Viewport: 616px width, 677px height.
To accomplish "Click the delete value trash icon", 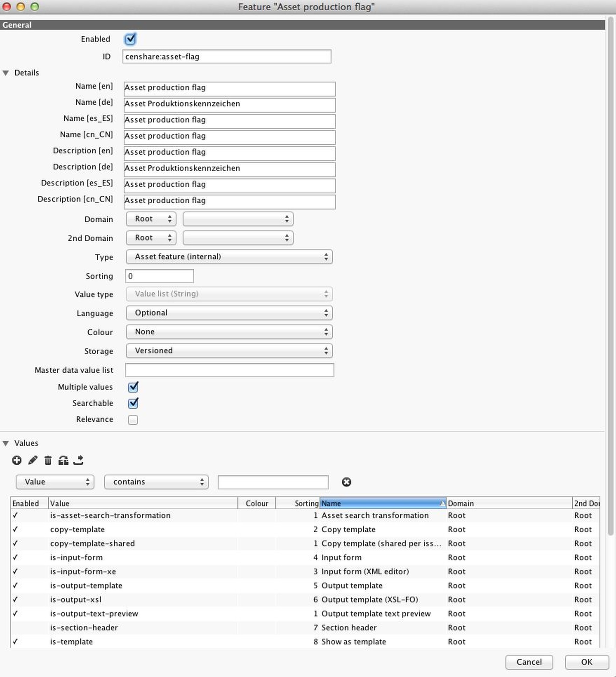I will (48, 460).
